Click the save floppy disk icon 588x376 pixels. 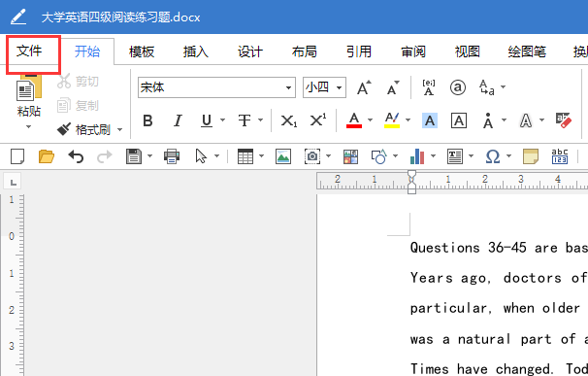pyautogui.click(x=134, y=156)
